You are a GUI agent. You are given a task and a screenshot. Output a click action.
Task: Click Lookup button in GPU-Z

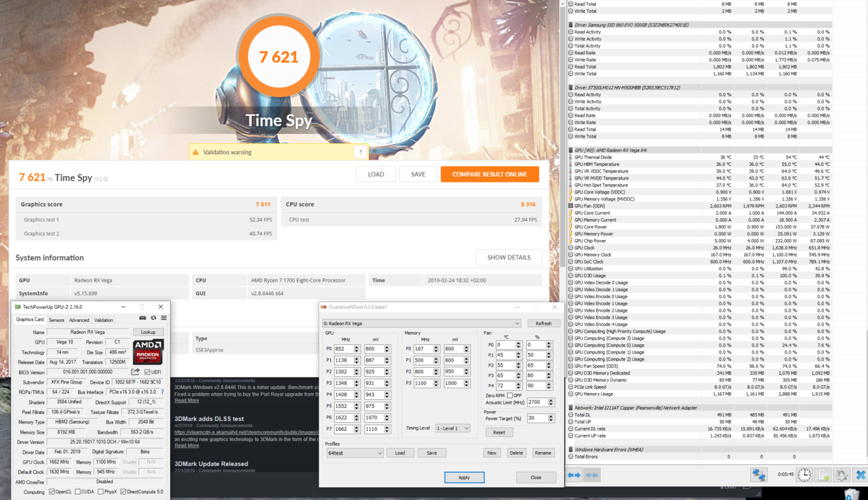[149, 332]
